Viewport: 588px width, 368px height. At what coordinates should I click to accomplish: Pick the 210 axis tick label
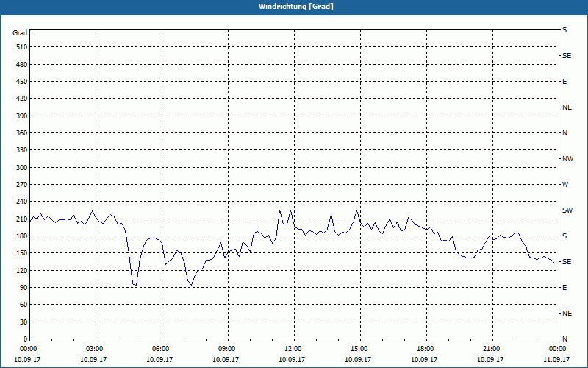pos(22,219)
